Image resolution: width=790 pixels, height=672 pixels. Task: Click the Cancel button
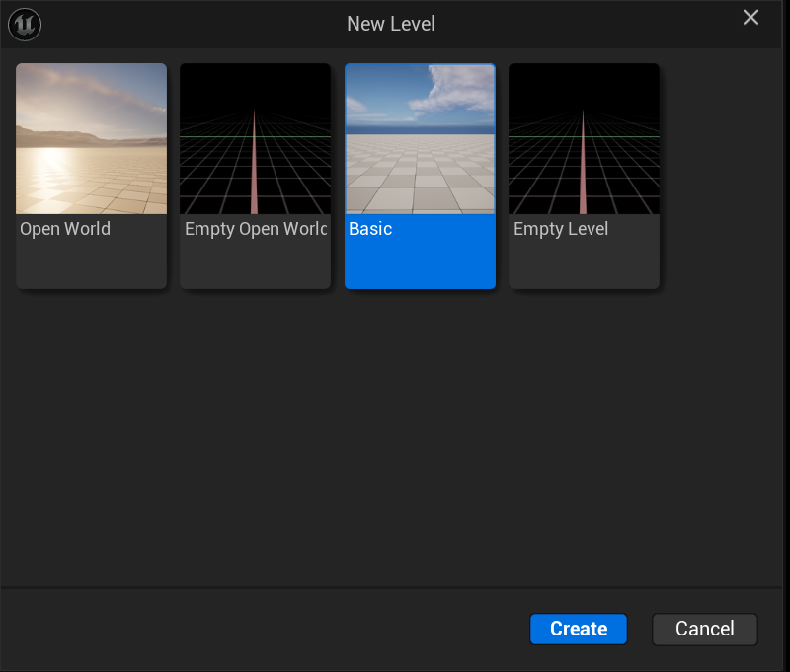point(705,629)
